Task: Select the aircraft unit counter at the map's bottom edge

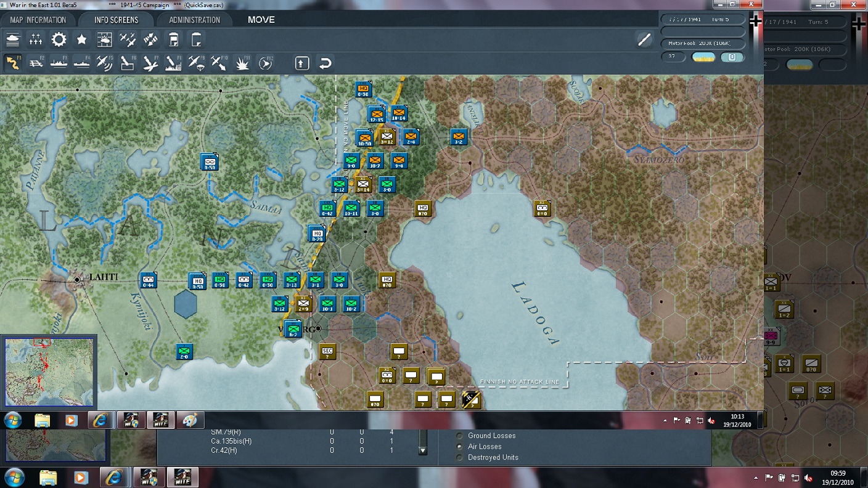Action: (x=472, y=399)
